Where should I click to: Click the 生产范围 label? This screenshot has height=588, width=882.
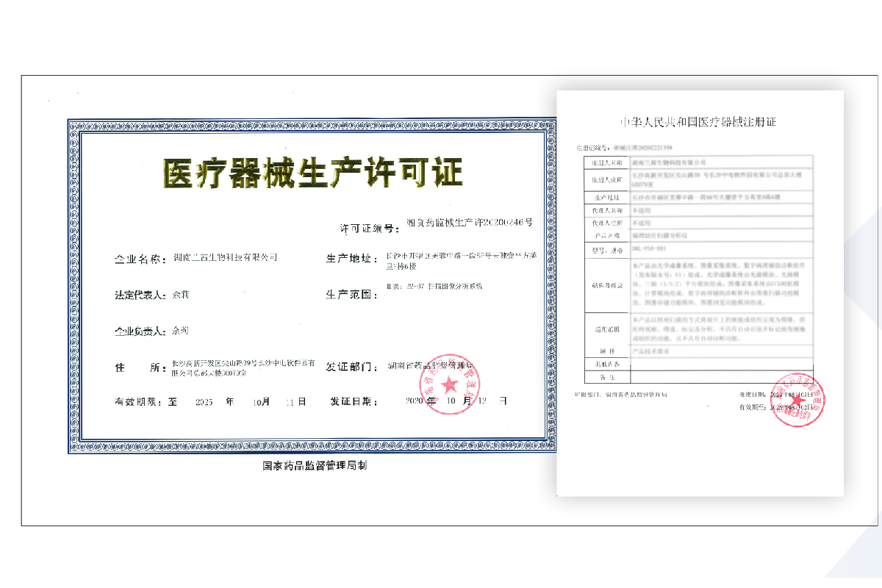[x=354, y=294]
